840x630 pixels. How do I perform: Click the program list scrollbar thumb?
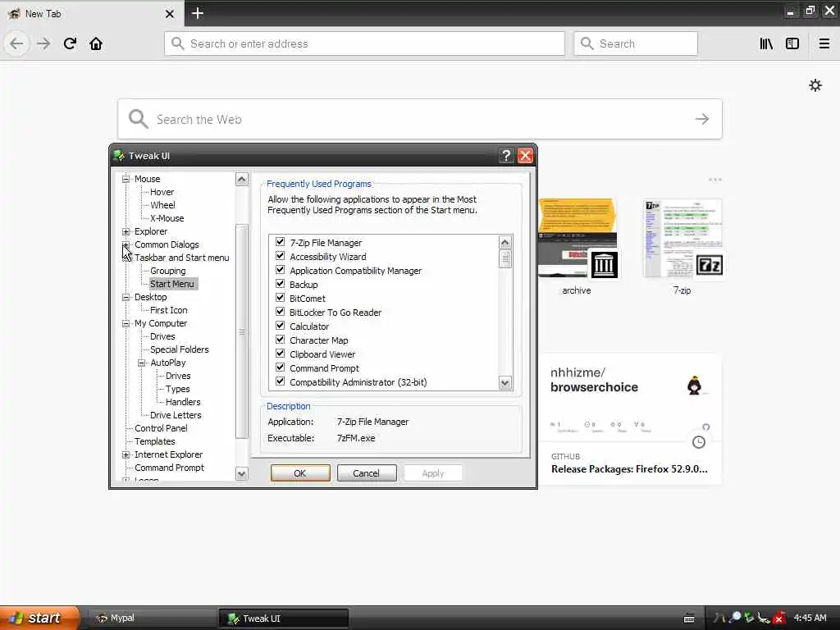tap(504, 259)
